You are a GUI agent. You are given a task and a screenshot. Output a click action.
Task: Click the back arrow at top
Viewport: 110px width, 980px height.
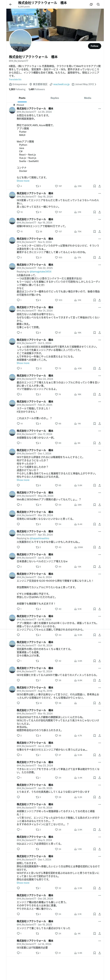pyautogui.click(x=11, y=5)
